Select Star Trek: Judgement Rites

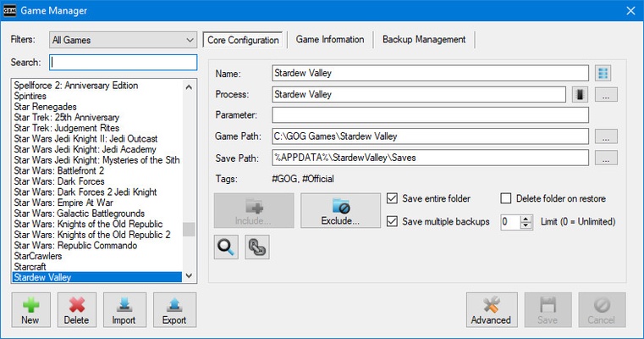[97, 128]
